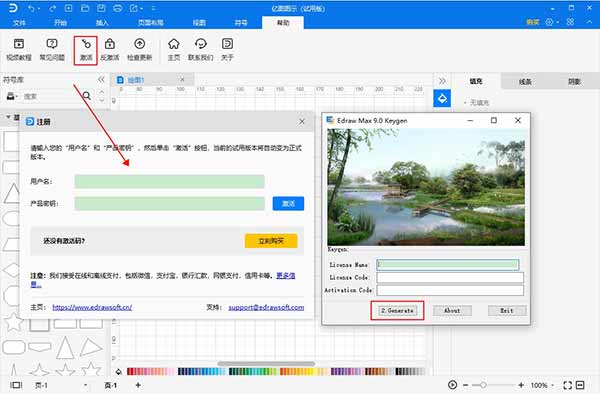The height and width of the screenshot is (394, 600).
Task: Click the 激活 activate key icon in ribbon
Action: tap(86, 50)
